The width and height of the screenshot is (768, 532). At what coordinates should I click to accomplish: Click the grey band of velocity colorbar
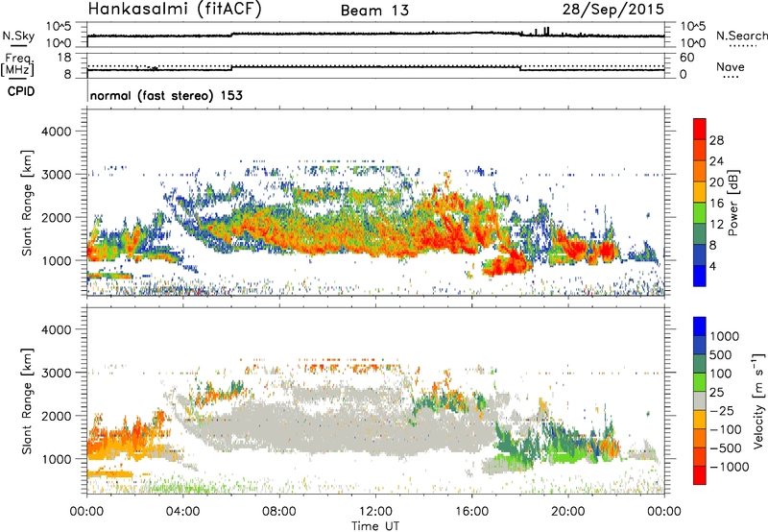(700, 401)
